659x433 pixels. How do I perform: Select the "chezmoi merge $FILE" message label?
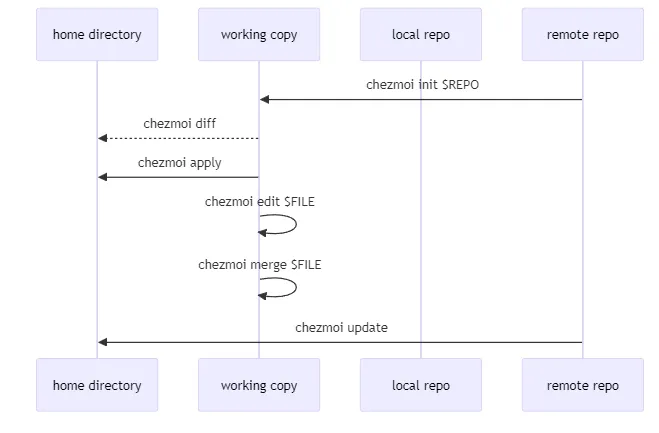pyautogui.click(x=260, y=265)
